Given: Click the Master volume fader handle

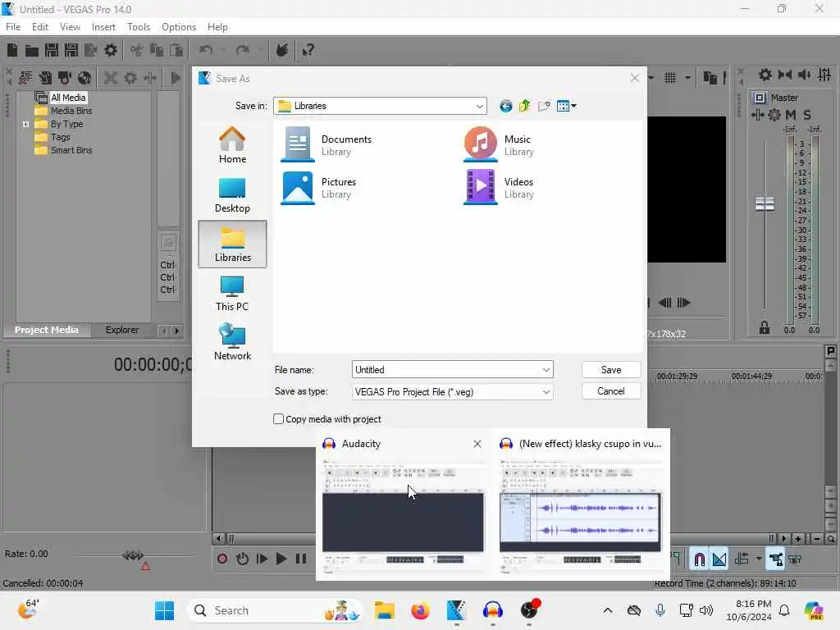Looking at the screenshot, I should 765,203.
